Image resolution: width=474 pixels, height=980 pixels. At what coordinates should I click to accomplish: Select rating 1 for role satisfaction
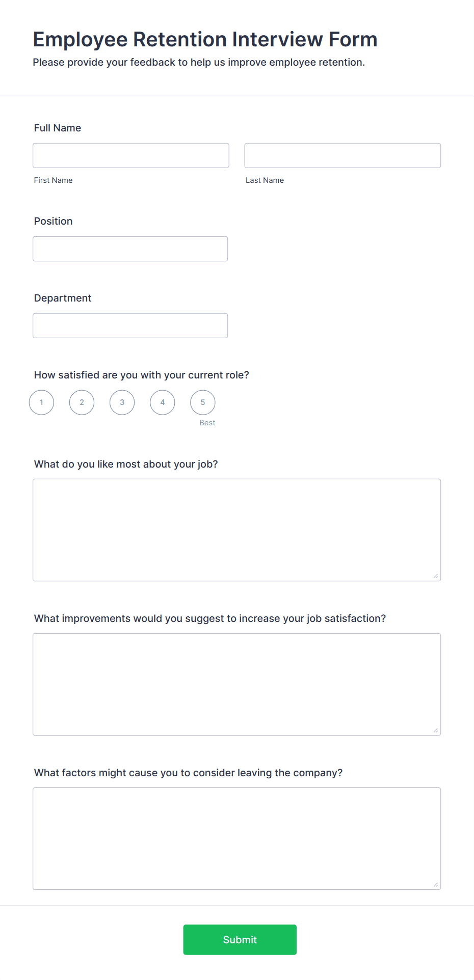coord(41,402)
